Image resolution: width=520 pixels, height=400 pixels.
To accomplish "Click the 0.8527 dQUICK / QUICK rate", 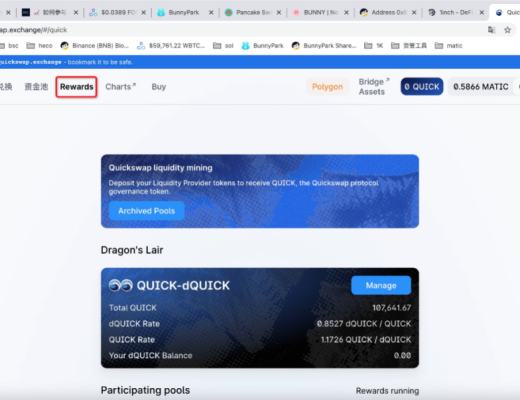I will [364, 324].
